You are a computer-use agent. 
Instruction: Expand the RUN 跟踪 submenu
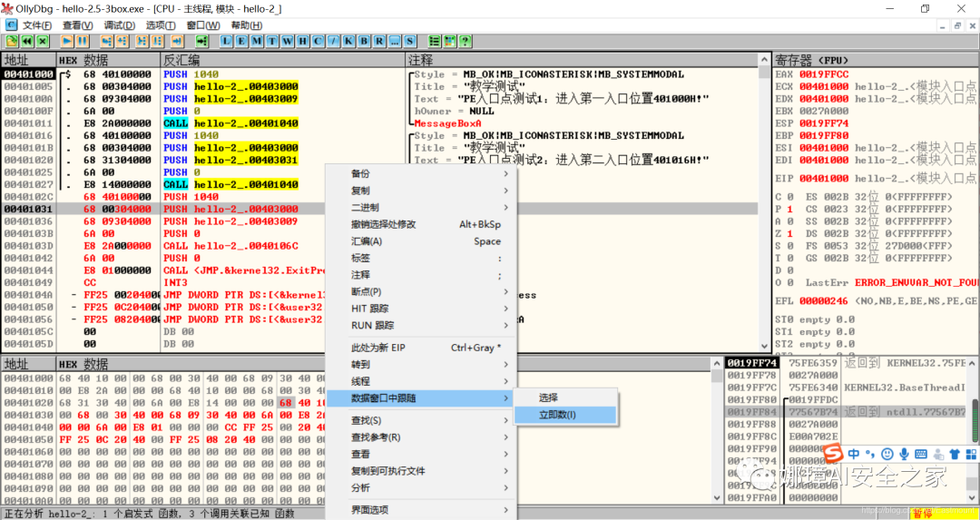pyautogui.click(x=422, y=325)
